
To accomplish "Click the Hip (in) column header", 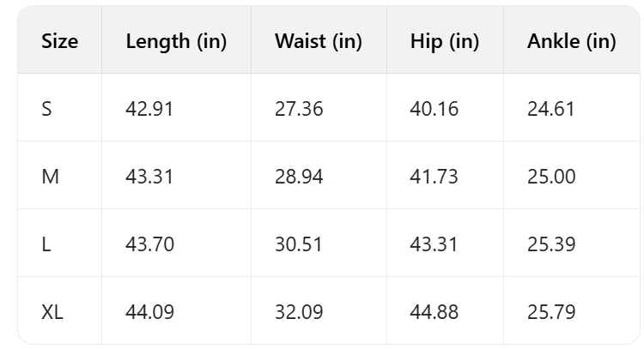I will (445, 41).
